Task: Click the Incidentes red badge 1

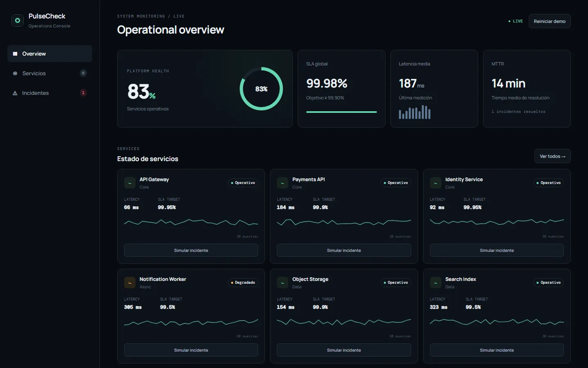Action: pyautogui.click(x=83, y=93)
